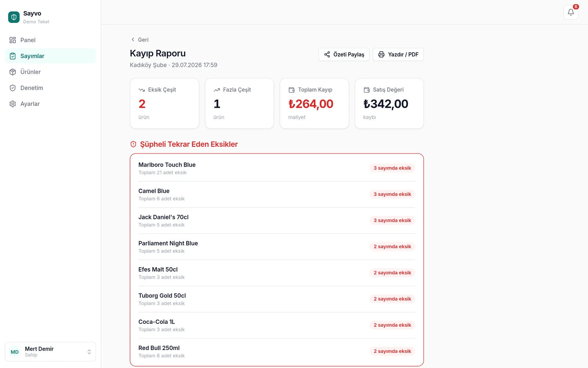The width and height of the screenshot is (588, 368).
Task: Click the Özeti Paylaş button
Action: (x=344, y=54)
